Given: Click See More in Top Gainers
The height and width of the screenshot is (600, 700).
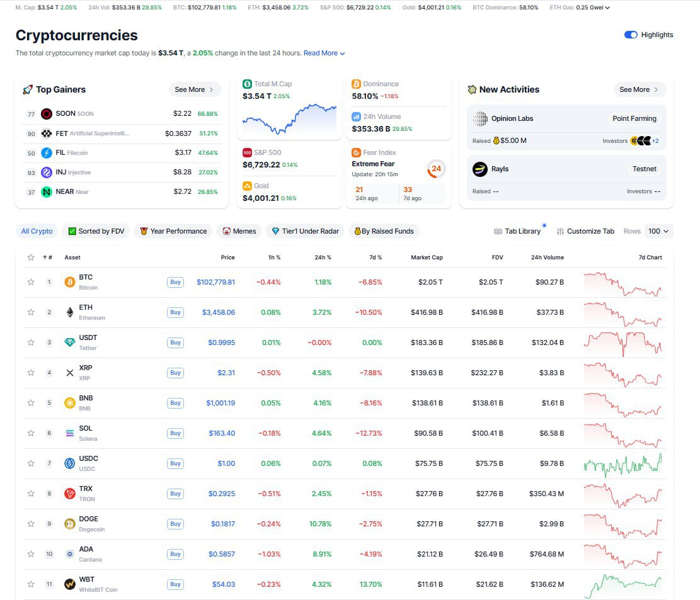Looking at the screenshot, I should click(194, 89).
